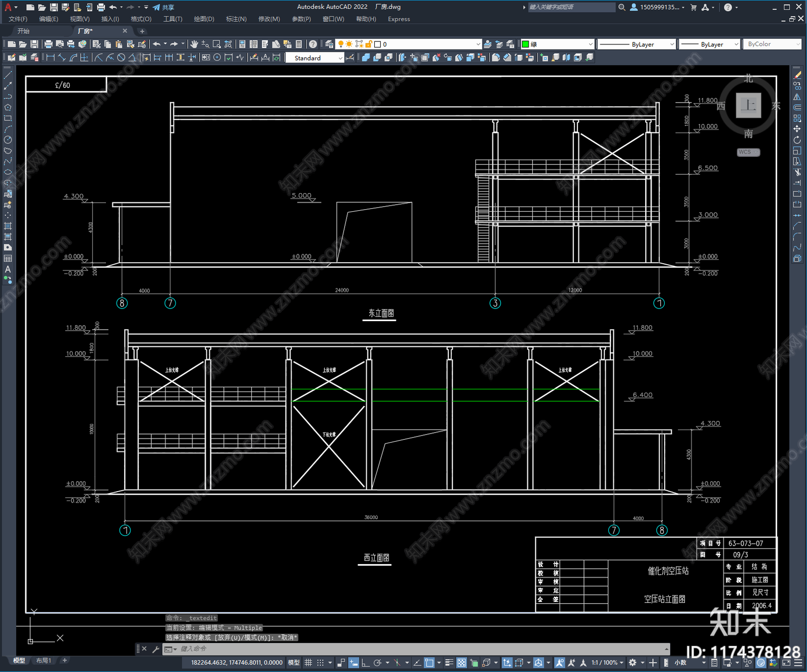Click the Workspace Switching gear icon
The height and width of the screenshot is (672, 807).
coord(632,662)
